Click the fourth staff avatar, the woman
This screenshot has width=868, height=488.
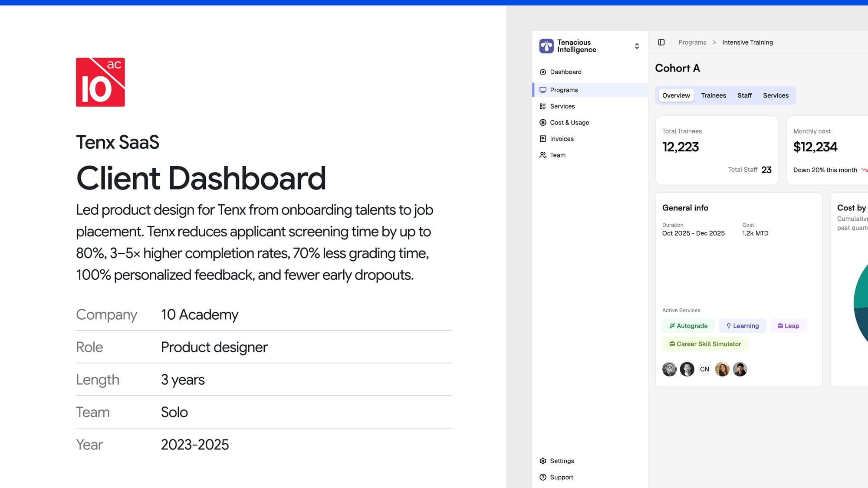click(x=722, y=369)
